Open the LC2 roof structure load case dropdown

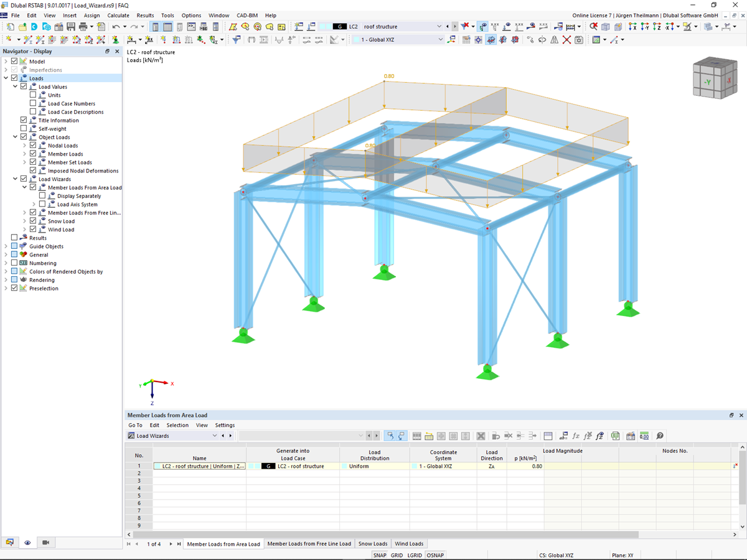click(x=440, y=27)
